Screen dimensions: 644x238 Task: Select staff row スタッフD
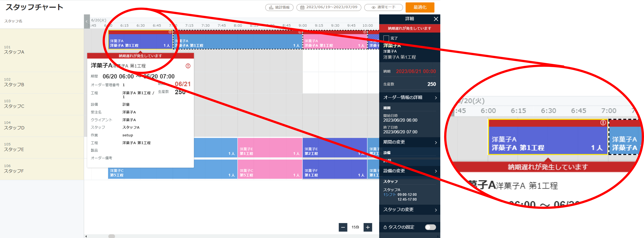click(42, 126)
